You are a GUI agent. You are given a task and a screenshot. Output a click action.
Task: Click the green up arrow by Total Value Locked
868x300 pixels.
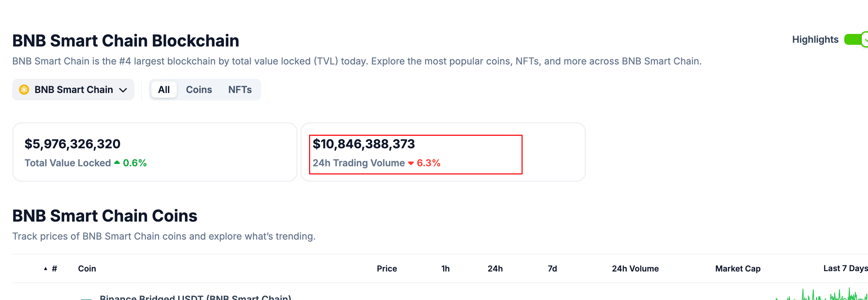[x=117, y=163]
